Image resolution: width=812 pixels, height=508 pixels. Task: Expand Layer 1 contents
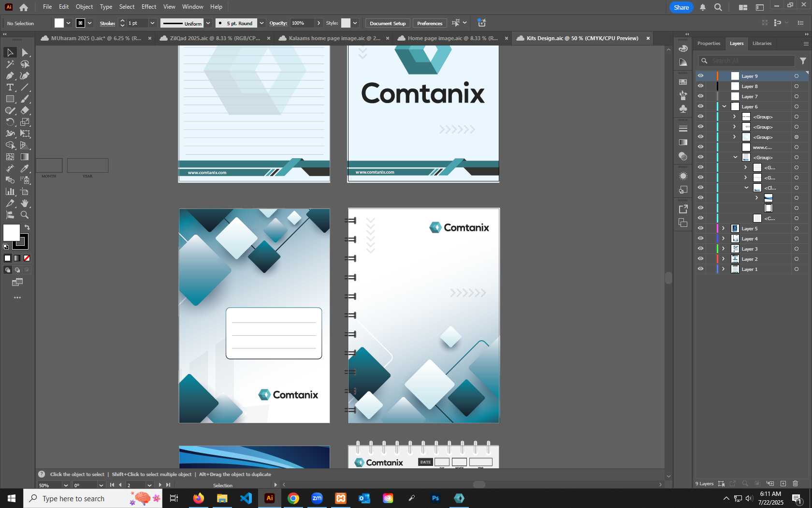coord(724,269)
